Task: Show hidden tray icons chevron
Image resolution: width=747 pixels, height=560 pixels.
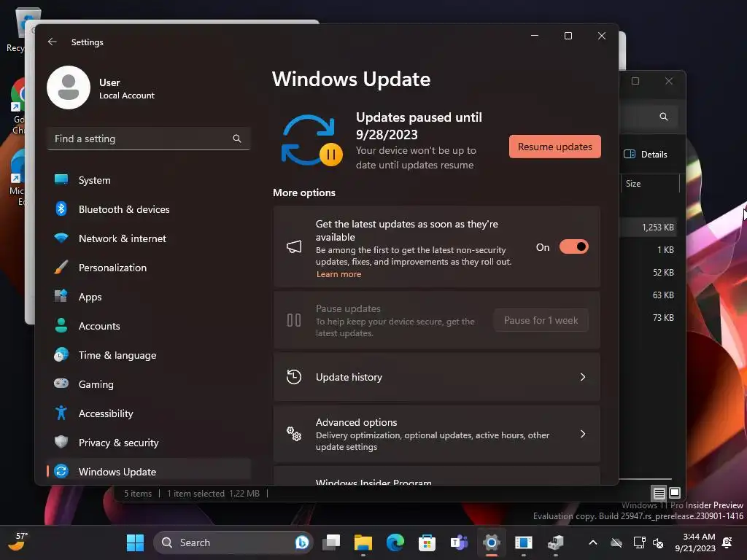Action: click(x=593, y=542)
